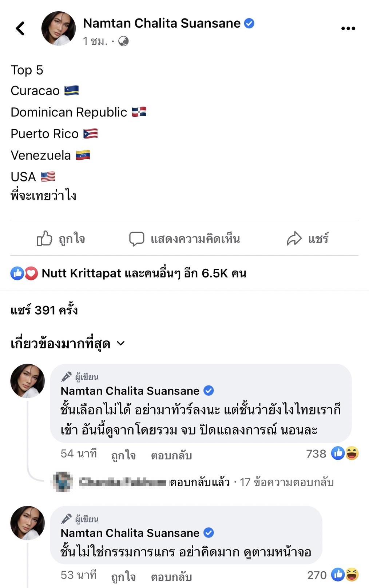Tap the speech bubble comment icon
The width and height of the screenshot is (369, 588).
[x=137, y=239]
